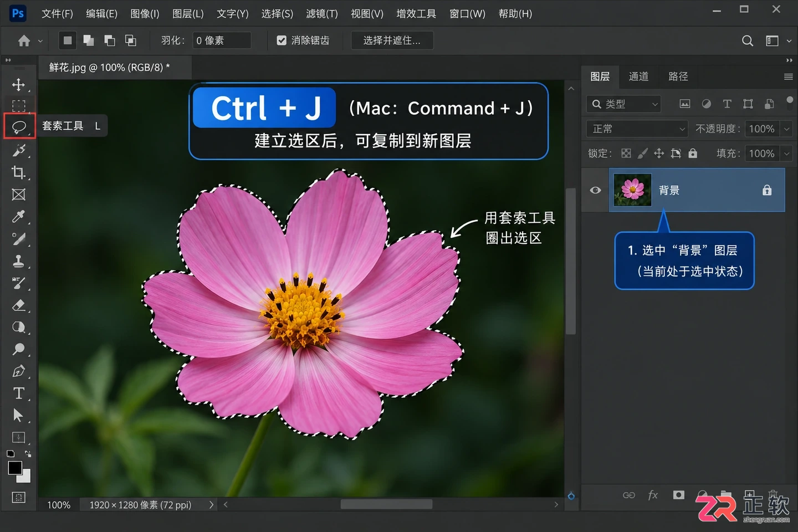
Task: Select the Type tool
Action: coord(18,393)
